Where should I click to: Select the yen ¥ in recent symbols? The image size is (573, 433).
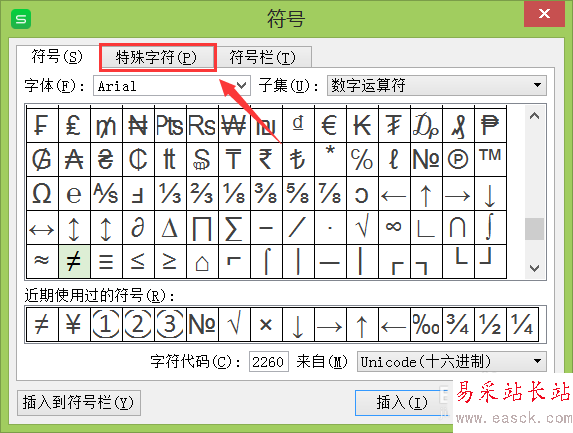[x=74, y=324]
